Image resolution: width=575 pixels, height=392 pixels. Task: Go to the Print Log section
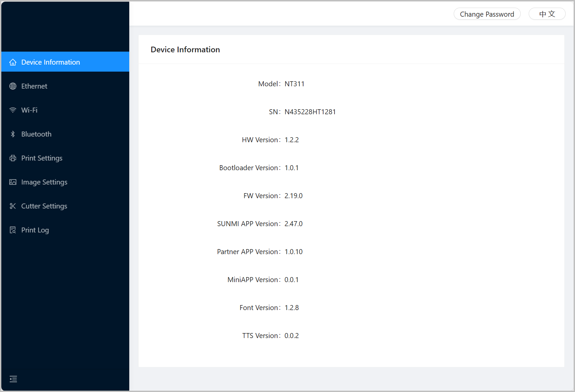[35, 230]
